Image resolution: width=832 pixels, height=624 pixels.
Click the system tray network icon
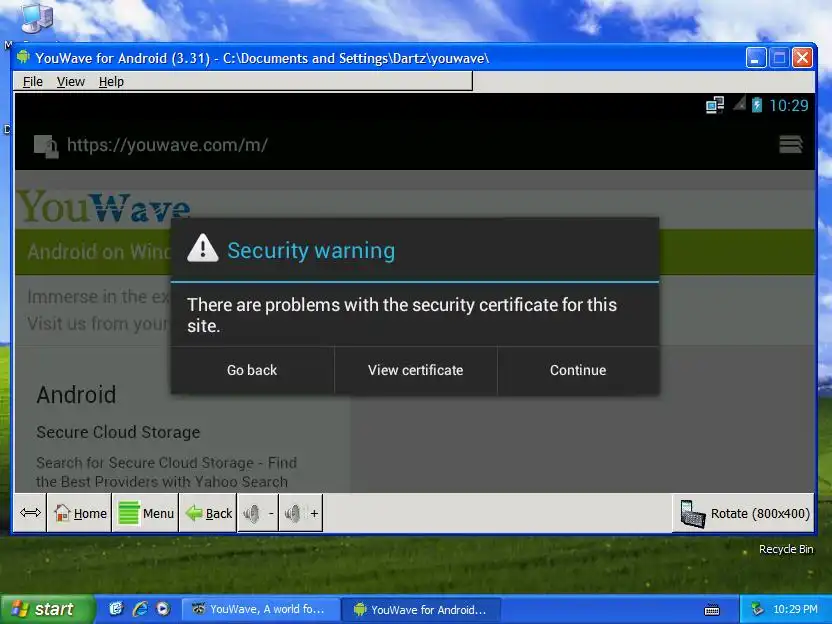pyautogui.click(x=757, y=609)
